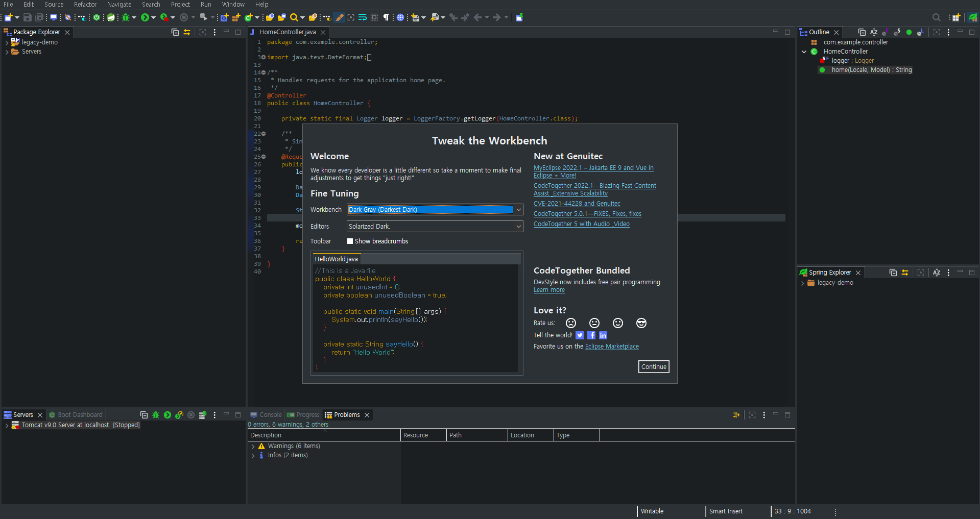Click the top-right search magnifier icon
Viewport: 980px width, 519px height.
click(x=937, y=17)
